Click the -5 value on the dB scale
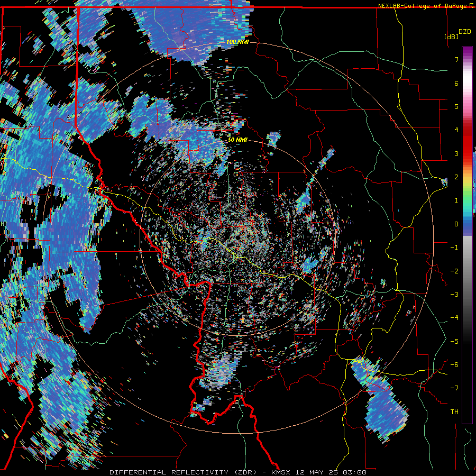 point(454,342)
